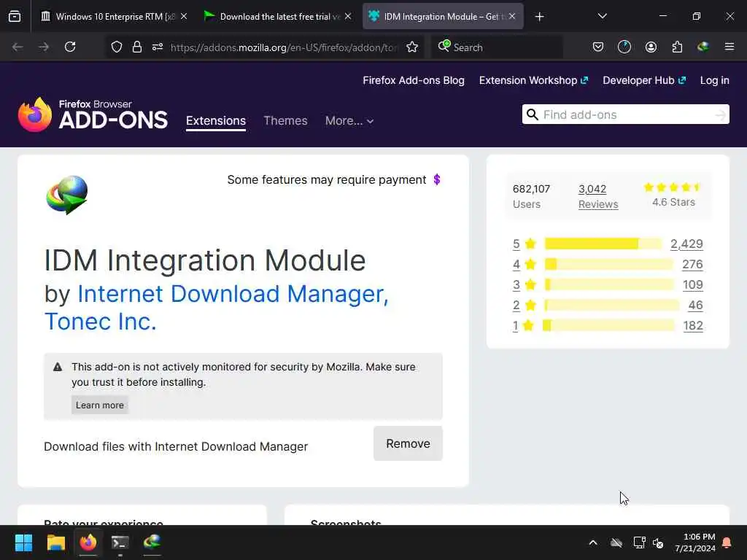This screenshot has height=560, width=747.
Task: Open Firefox account icon
Action: click(651, 47)
